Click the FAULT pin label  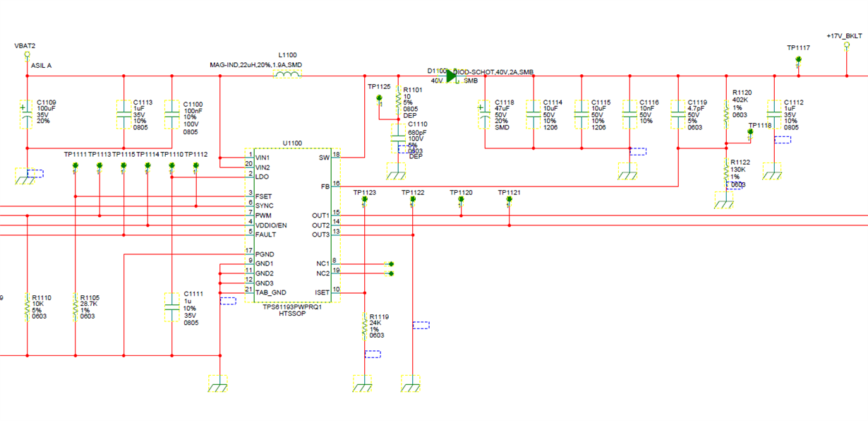(266, 235)
